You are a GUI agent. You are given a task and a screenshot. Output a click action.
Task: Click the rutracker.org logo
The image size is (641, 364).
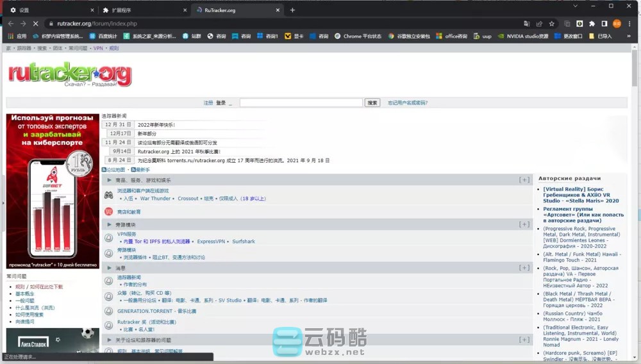coord(70,75)
